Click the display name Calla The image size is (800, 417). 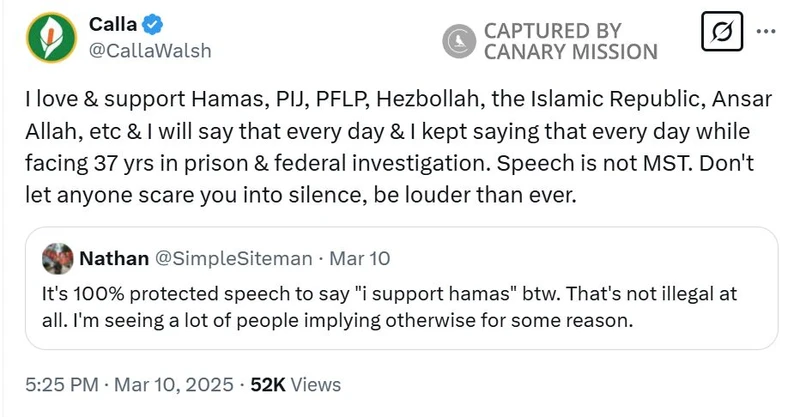[107, 25]
